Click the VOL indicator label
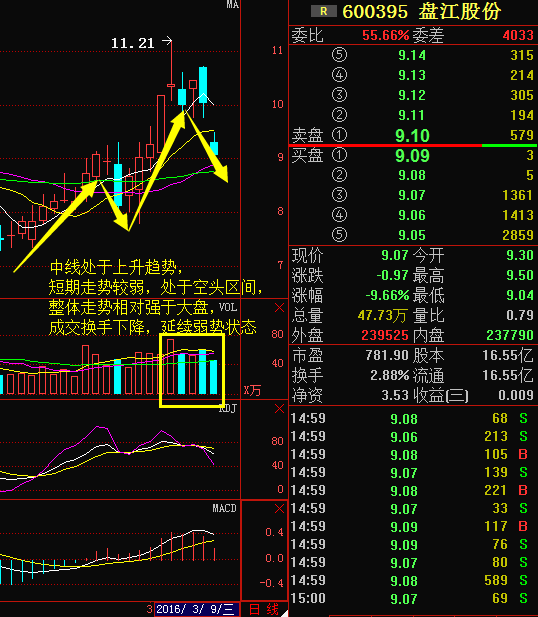 (x=228, y=307)
